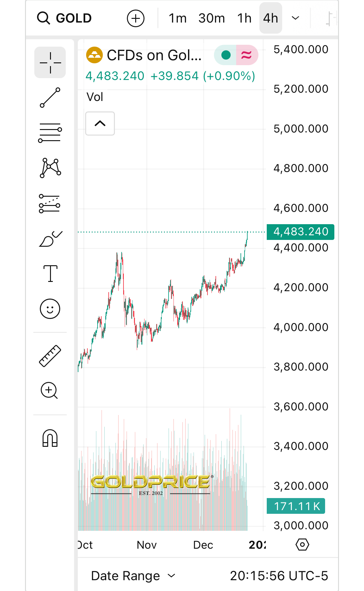Click the Dec label on the time axis

pos(203,545)
